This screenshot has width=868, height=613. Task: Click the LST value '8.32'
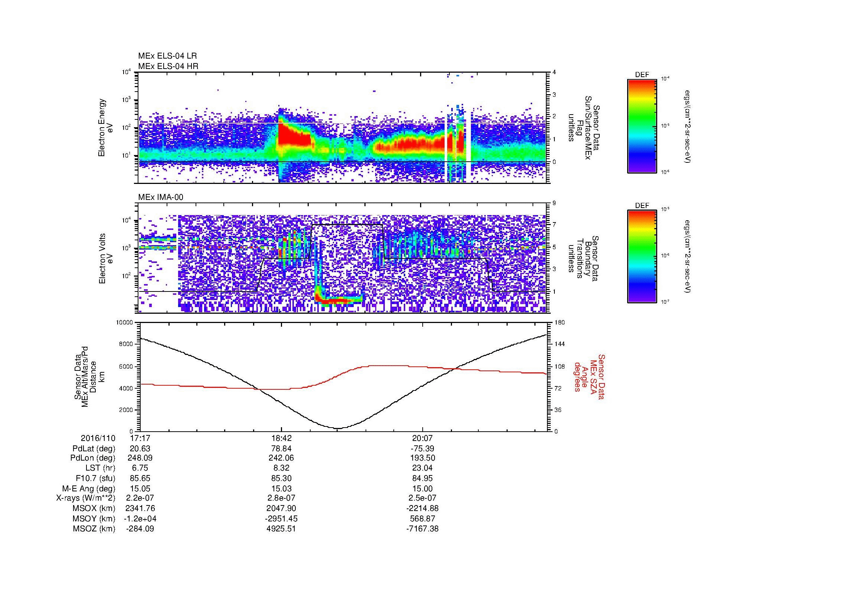click(x=281, y=468)
